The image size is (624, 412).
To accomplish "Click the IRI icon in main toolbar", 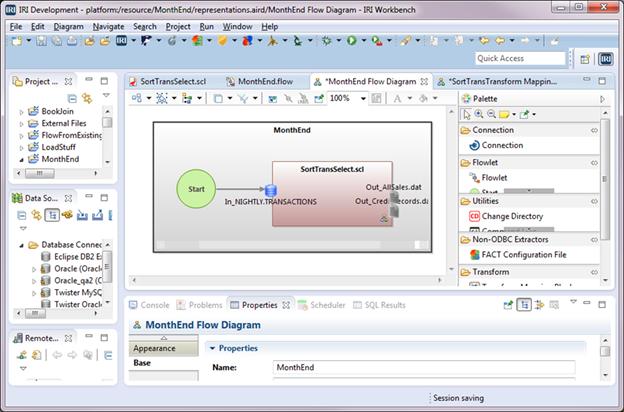I will (x=121, y=40).
